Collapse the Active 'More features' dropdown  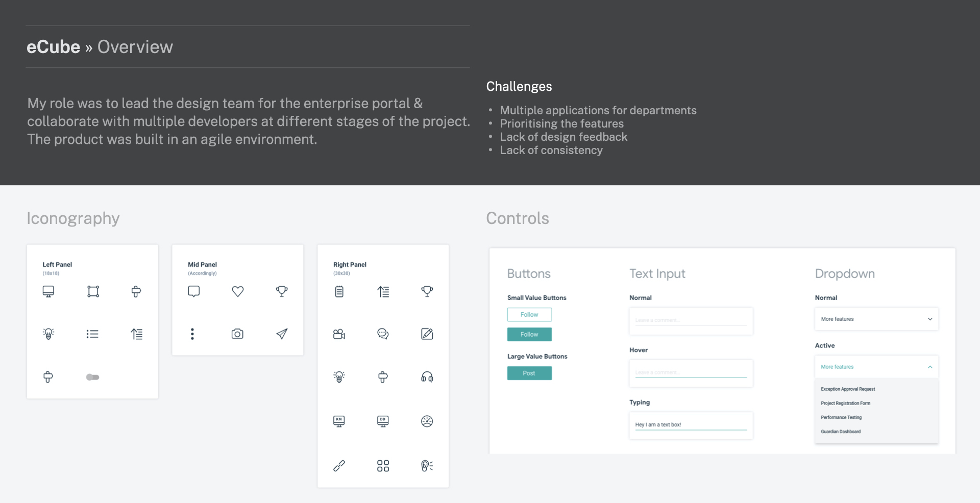876,367
